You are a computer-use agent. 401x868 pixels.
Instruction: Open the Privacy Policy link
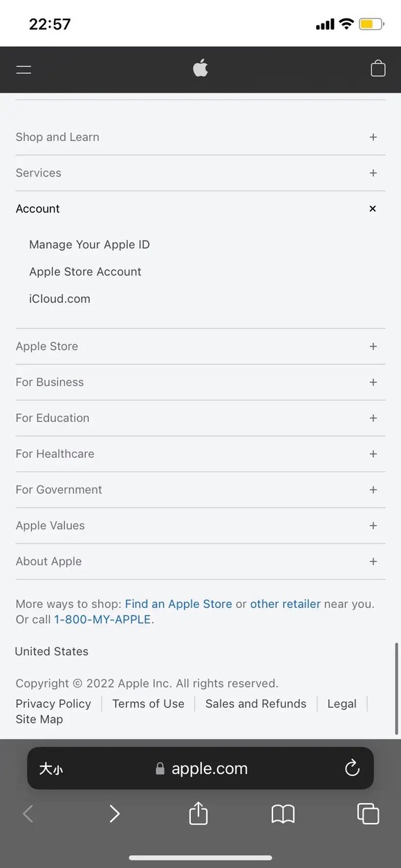point(53,703)
